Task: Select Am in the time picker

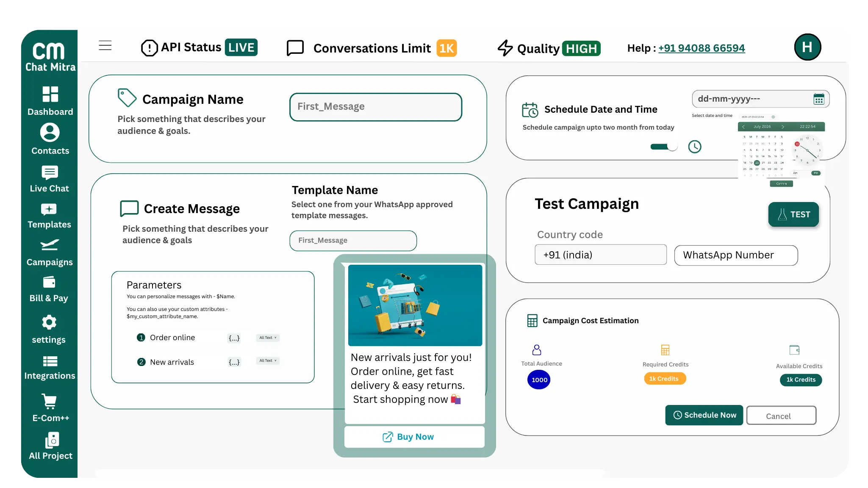Action: click(795, 173)
